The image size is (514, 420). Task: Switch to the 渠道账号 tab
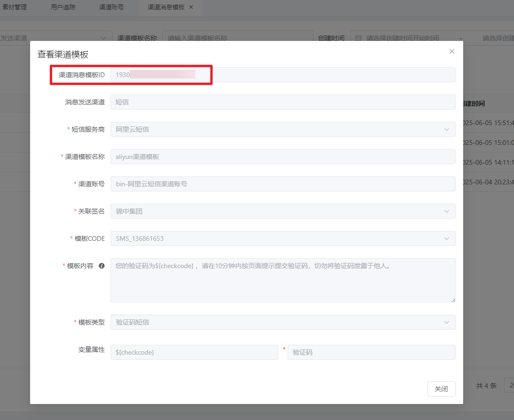[x=112, y=7]
